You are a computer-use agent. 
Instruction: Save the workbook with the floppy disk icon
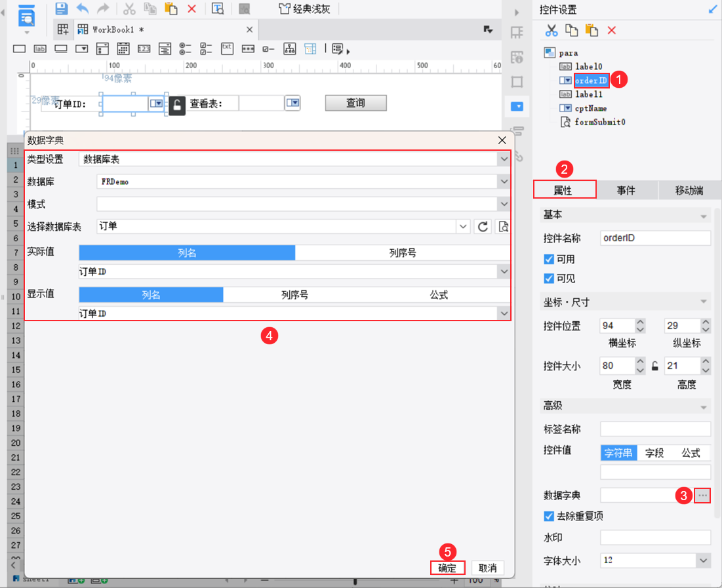pyautogui.click(x=61, y=9)
